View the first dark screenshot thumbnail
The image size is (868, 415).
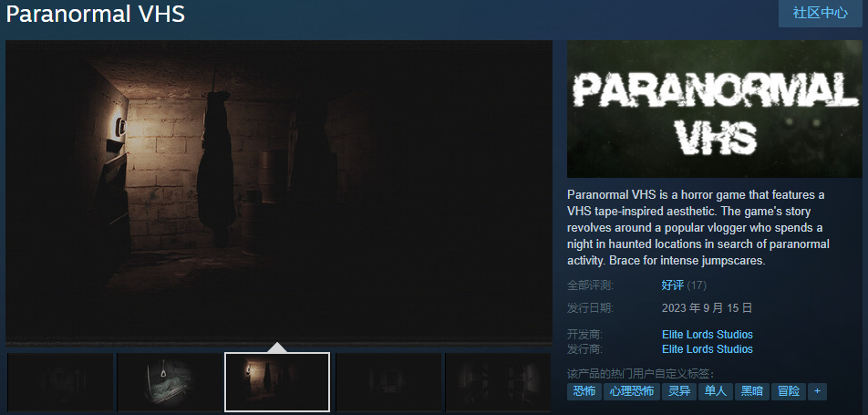tap(60, 382)
